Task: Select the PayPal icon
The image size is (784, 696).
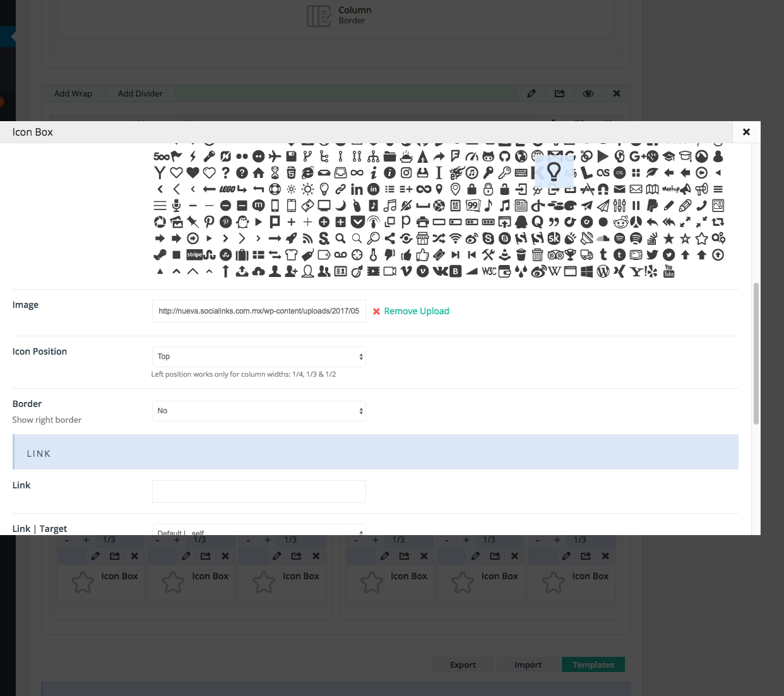Action: [x=652, y=206]
